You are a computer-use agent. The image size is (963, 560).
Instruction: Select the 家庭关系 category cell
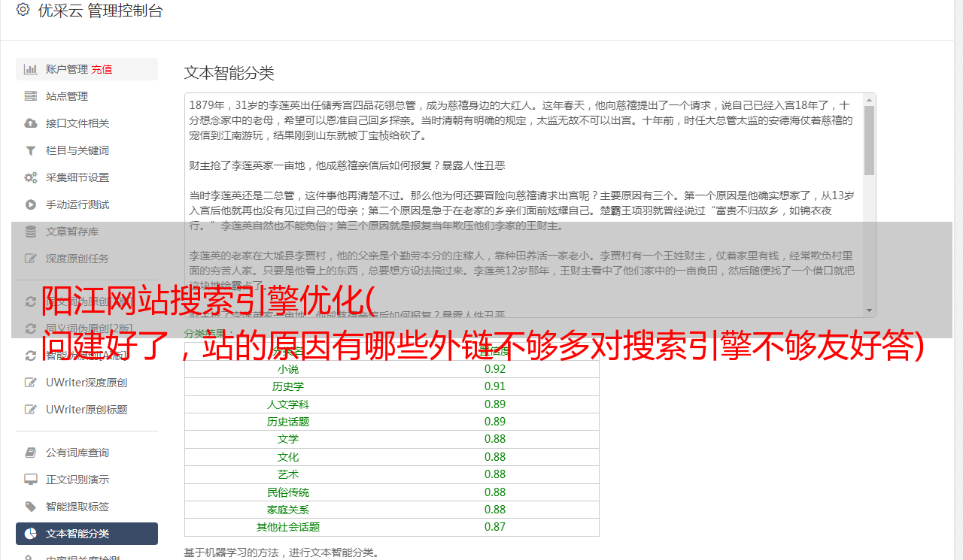coord(288,510)
